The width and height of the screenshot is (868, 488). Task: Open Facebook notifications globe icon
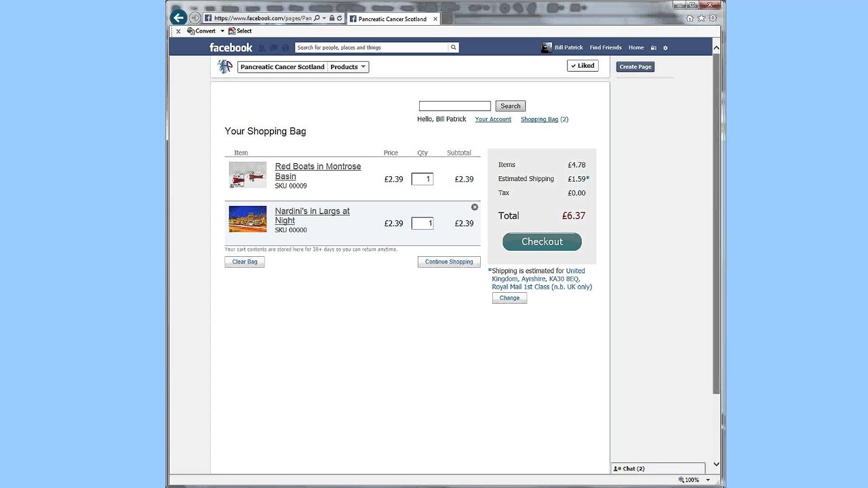285,47
